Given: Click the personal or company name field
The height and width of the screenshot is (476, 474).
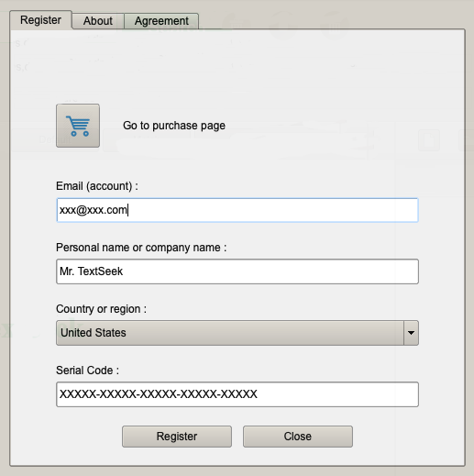Looking at the screenshot, I should (x=237, y=271).
